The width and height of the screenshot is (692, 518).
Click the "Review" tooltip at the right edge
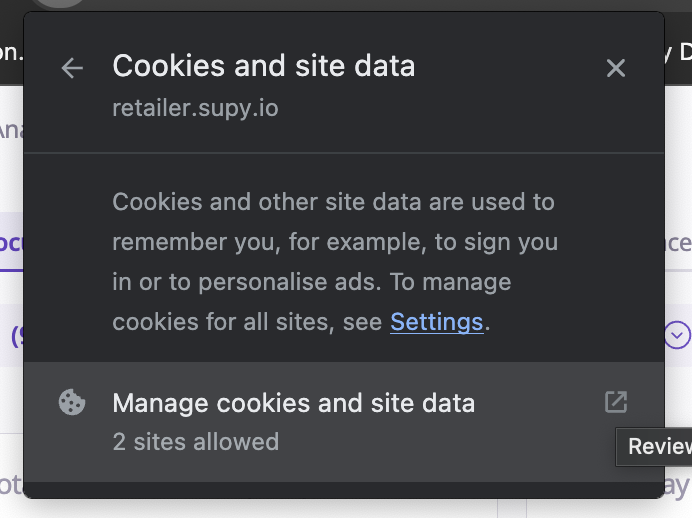pos(659,447)
